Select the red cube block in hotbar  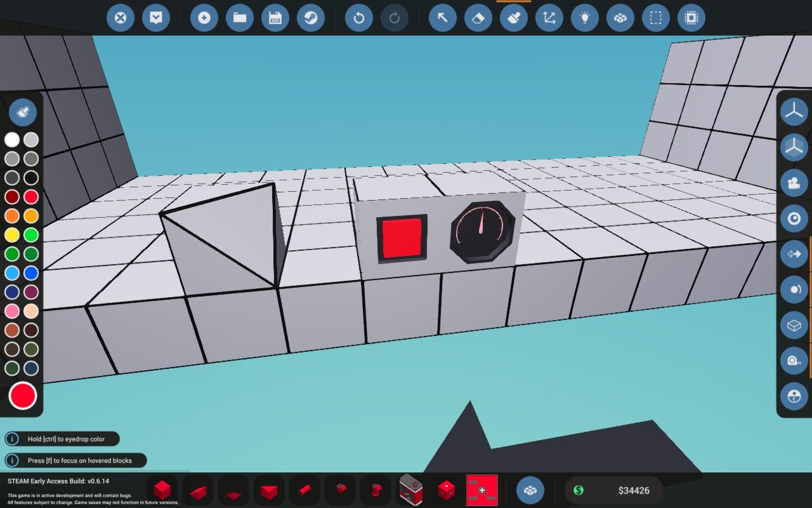tap(162, 490)
